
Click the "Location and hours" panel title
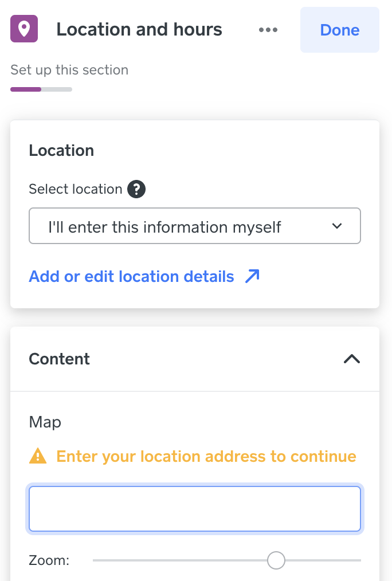139,30
